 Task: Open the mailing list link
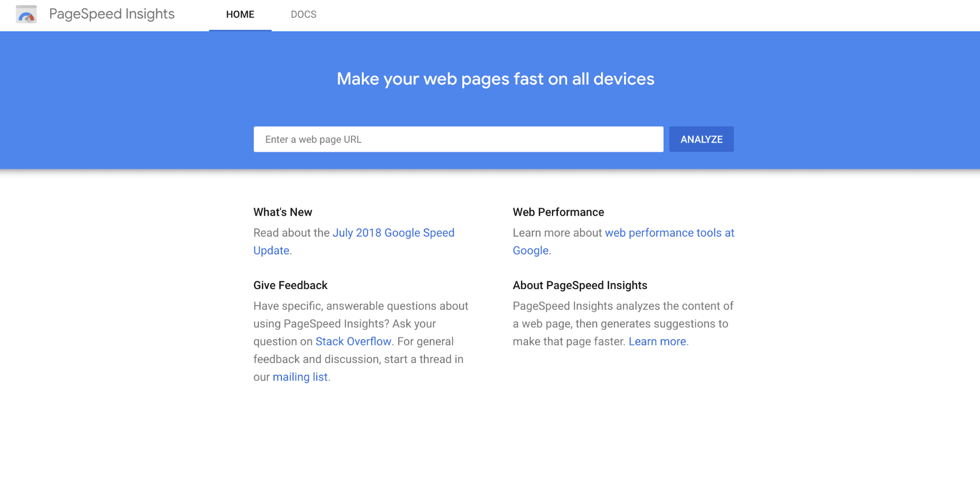[300, 377]
